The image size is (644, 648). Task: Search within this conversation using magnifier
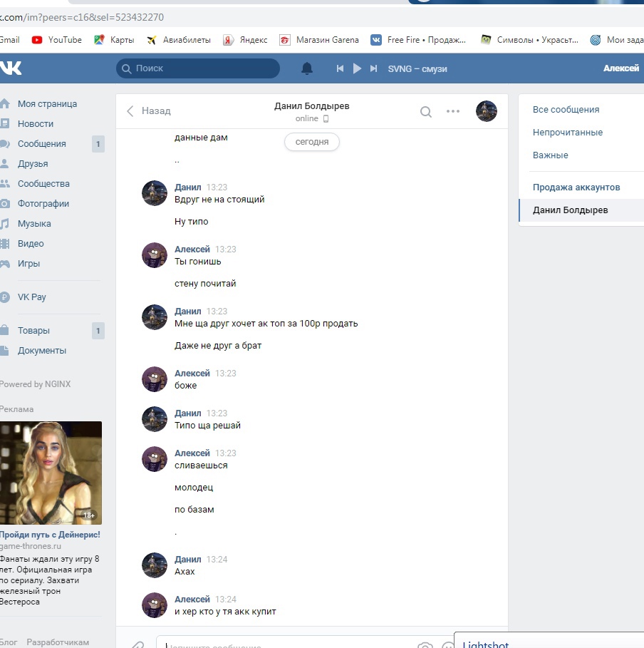pyautogui.click(x=426, y=111)
